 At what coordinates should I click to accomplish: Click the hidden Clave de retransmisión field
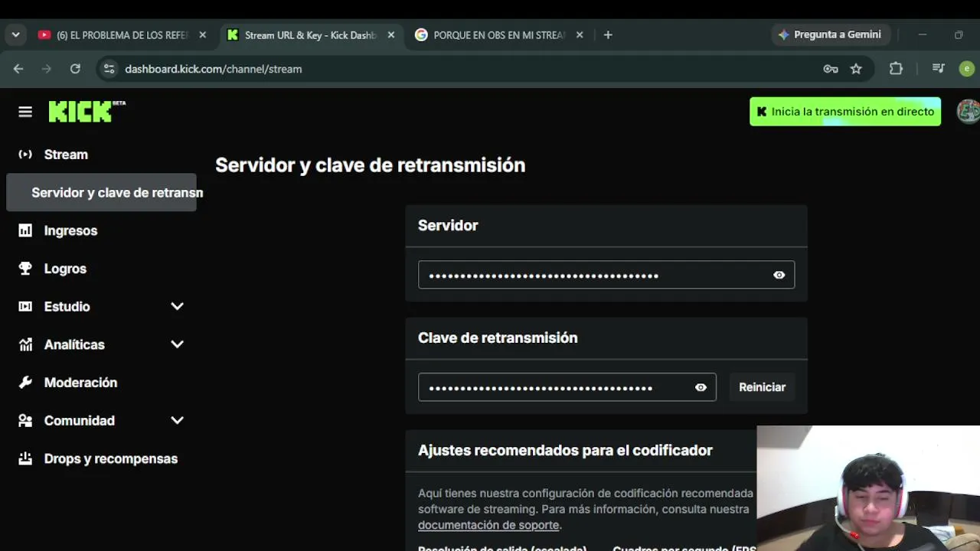pyautogui.click(x=567, y=387)
